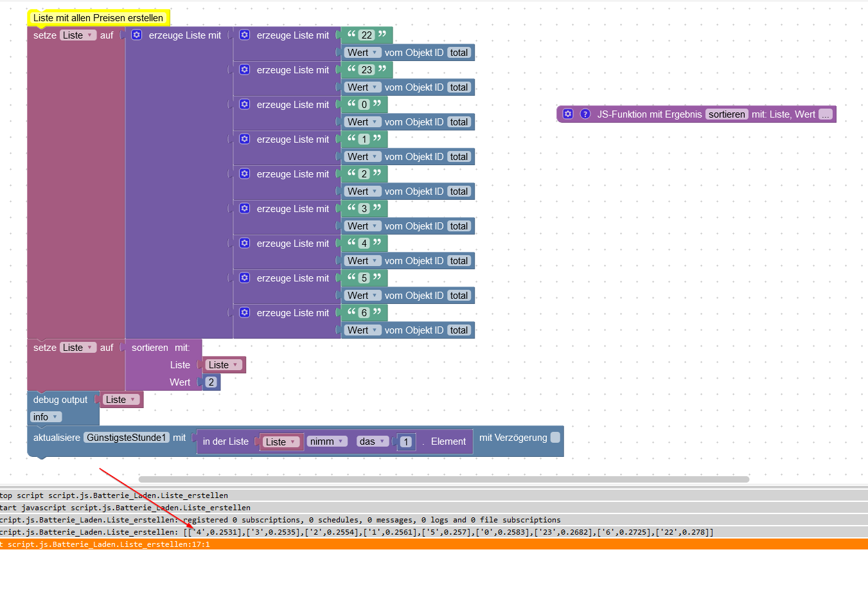Click help question mark on JS-Funktion block
Image resolution: width=868 pixels, height=606 pixels.
click(585, 114)
